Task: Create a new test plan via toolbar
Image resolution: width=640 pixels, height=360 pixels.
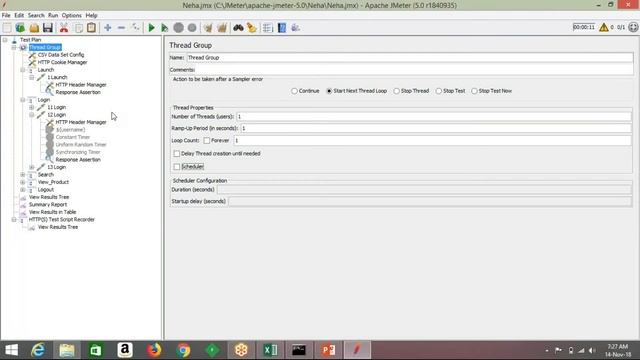Action: (x=7, y=28)
